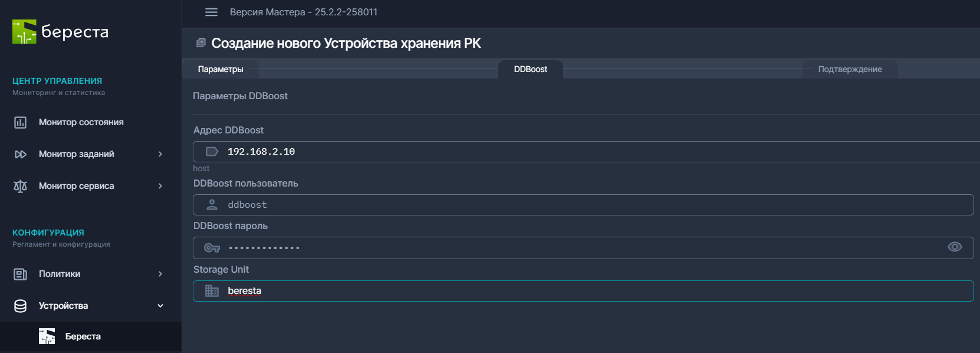Click the database icon next to Устройства

point(19,306)
